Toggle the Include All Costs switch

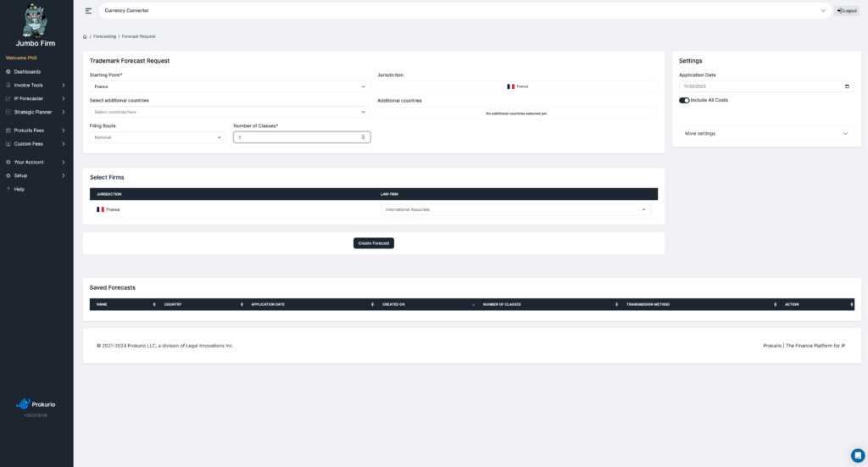[x=684, y=100]
